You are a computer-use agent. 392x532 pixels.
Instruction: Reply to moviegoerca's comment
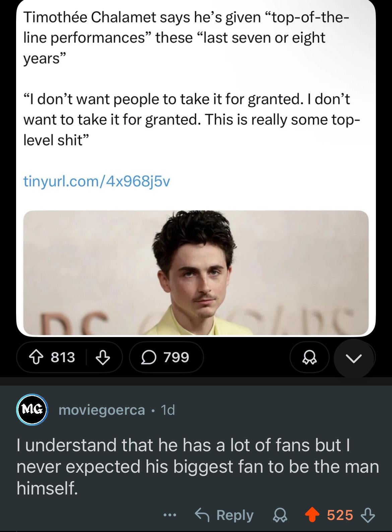225,515
